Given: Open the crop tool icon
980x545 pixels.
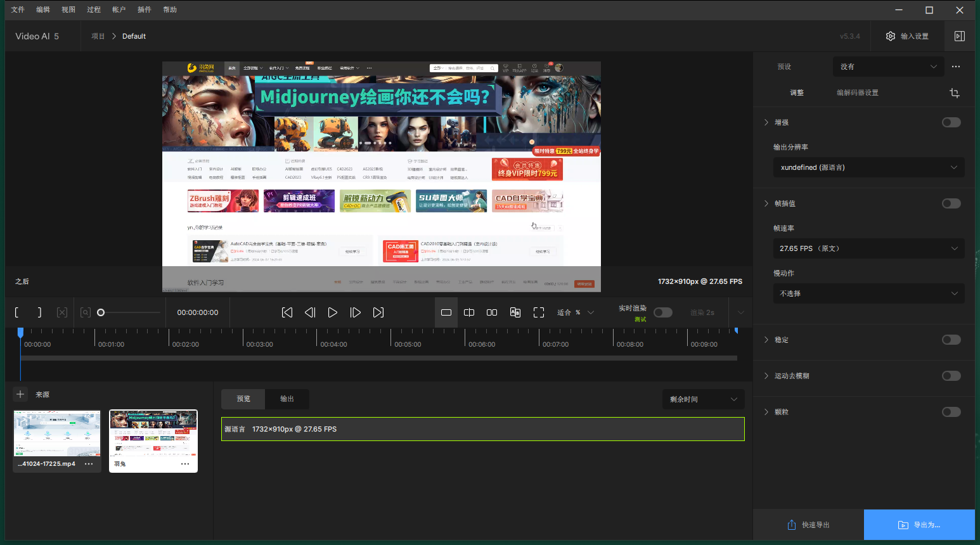Looking at the screenshot, I should 954,93.
